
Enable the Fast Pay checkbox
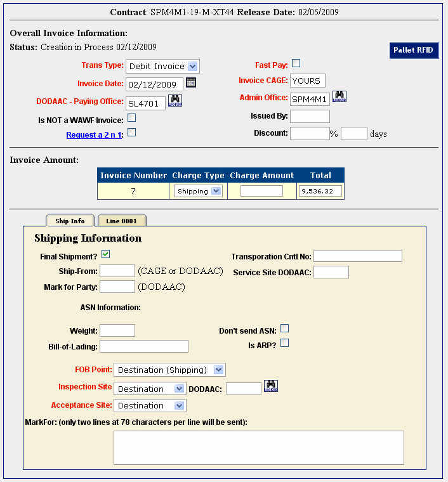296,63
